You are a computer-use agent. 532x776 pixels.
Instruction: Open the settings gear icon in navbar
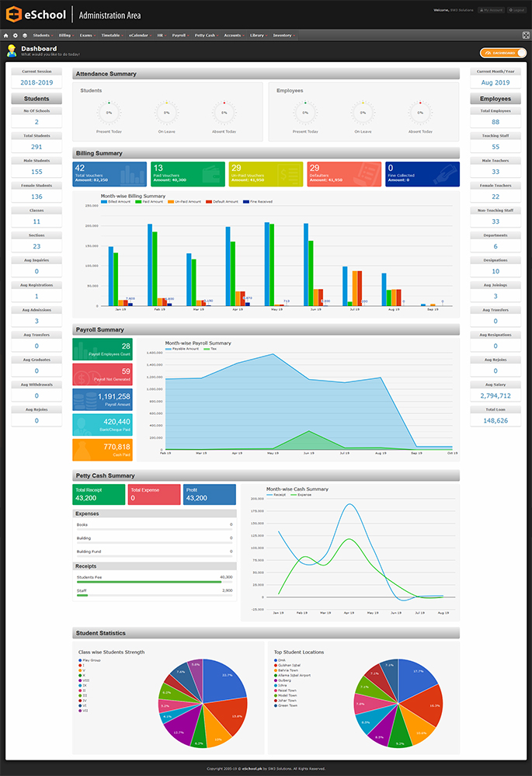(16, 36)
